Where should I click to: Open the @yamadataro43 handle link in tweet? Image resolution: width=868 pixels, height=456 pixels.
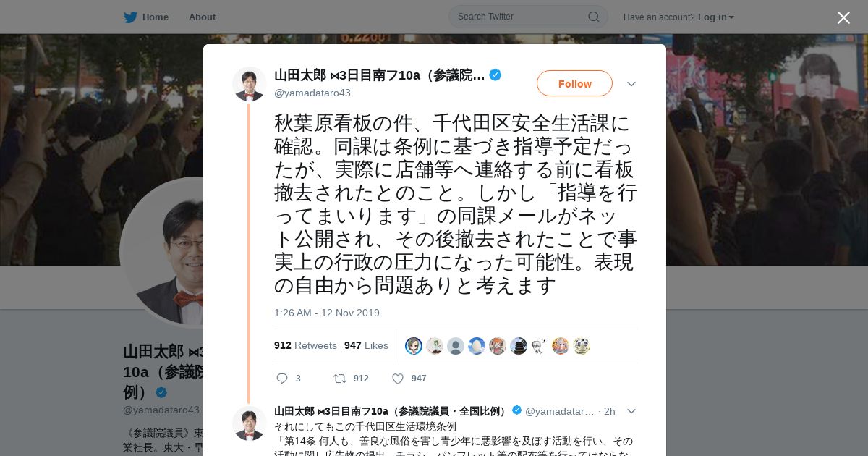pos(312,93)
